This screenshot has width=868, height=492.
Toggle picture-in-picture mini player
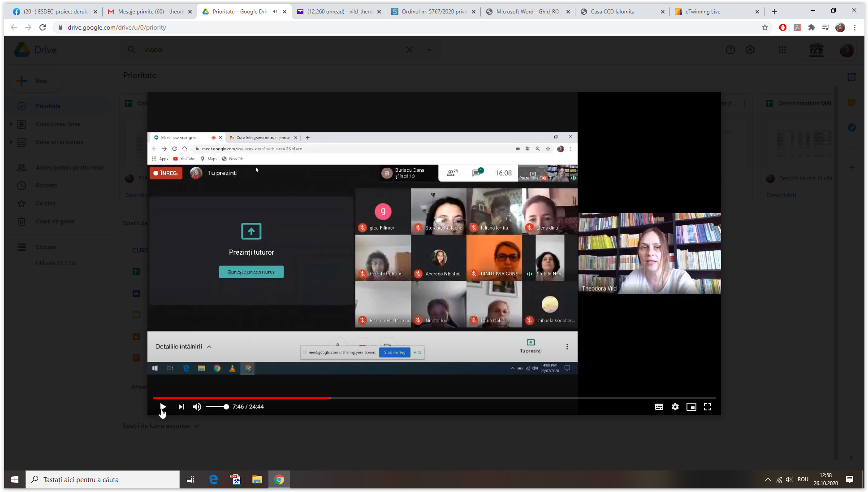point(691,407)
